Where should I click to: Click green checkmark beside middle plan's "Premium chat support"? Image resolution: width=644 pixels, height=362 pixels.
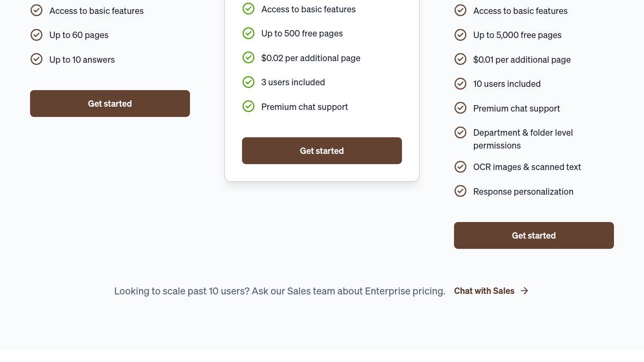click(x=248, y=106)
